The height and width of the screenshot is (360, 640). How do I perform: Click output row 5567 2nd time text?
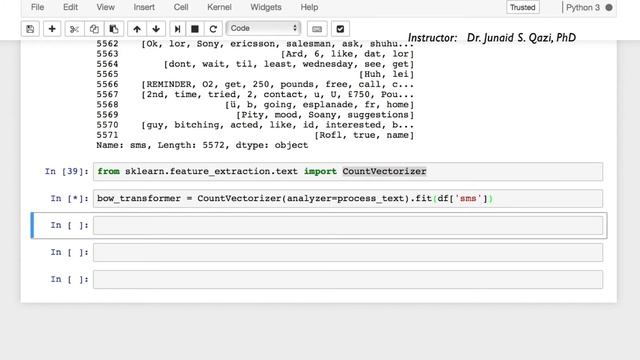click(278, 95)
